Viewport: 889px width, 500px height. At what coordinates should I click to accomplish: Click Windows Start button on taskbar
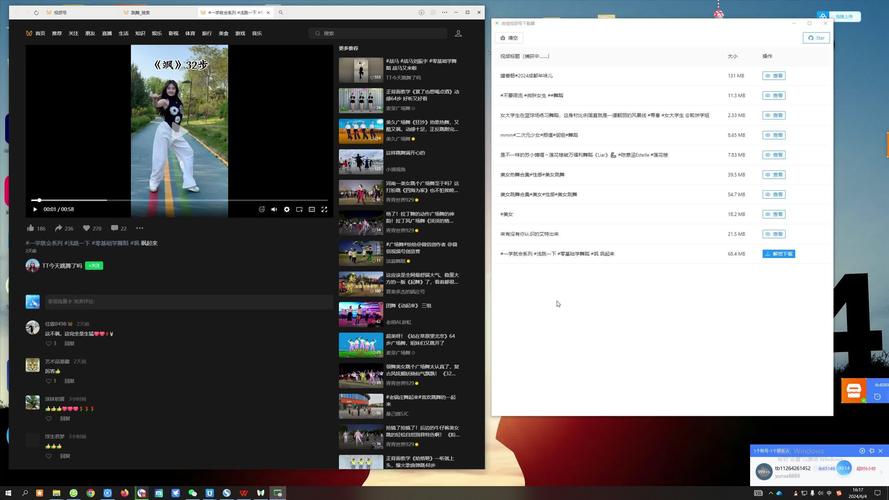[x=10, y=492]
